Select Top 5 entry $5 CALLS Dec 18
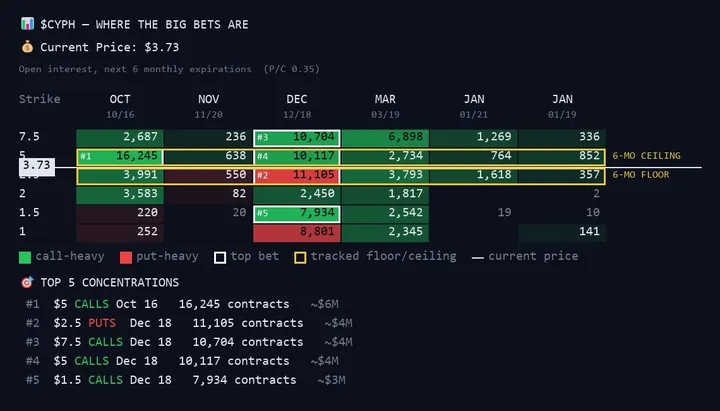Image resolution: width=720 pixels, height=411 pixels. [182, 361]
